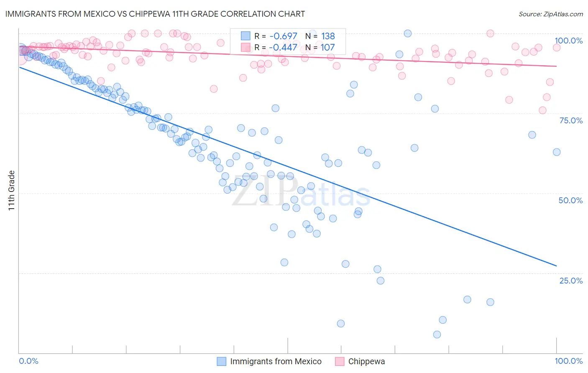The width and height of the screenshot is (588, 373).
Task: Click the chart title text
Action: pyautogui.click(x=155, y=14)
